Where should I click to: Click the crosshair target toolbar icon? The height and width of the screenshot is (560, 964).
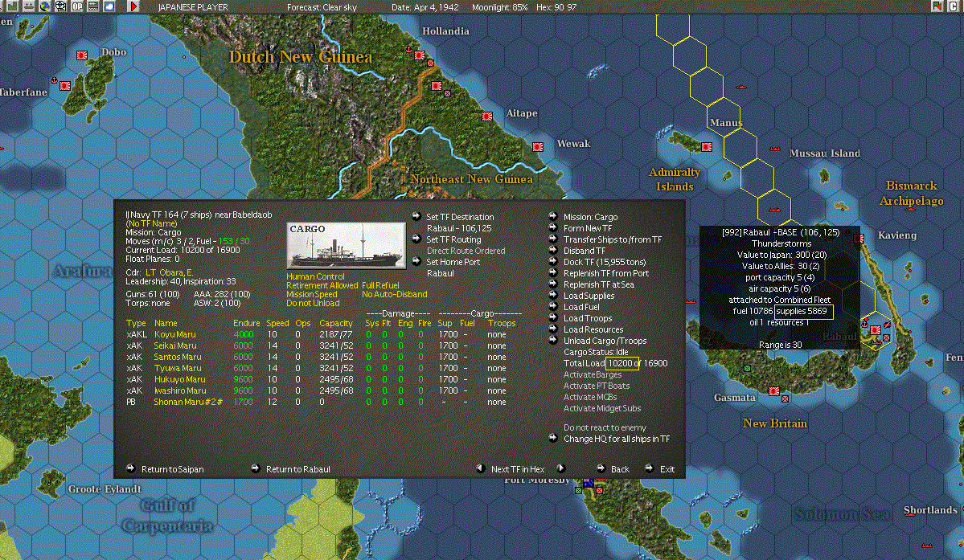coord(61,6)
